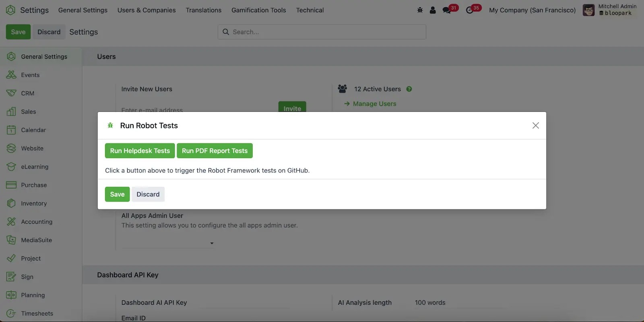Image resolution: width=644 pixels, height=322 pixels.
Task: Close the Run Robot Tests dialog
Action: click(536, 126)
